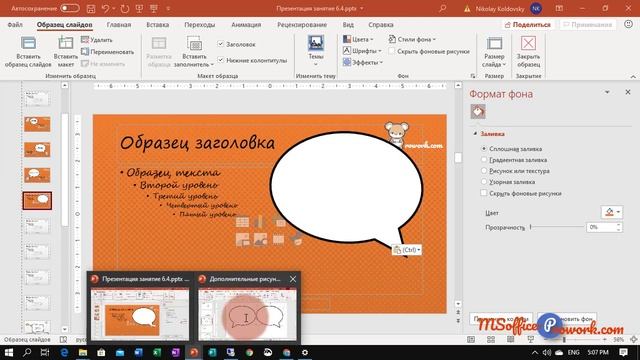Open Темы gallery icon
The height and width of the screenshot is (360, 640).
pos(316,43)
